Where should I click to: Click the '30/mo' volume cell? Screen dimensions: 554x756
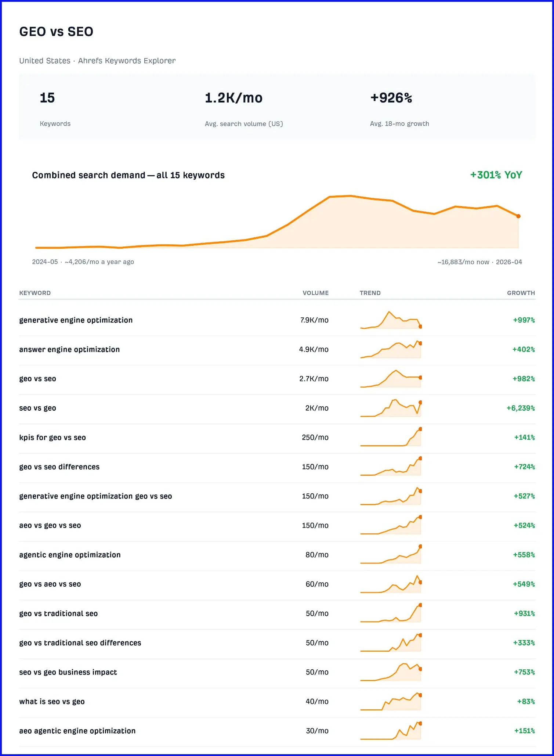(x=317, y=731)
